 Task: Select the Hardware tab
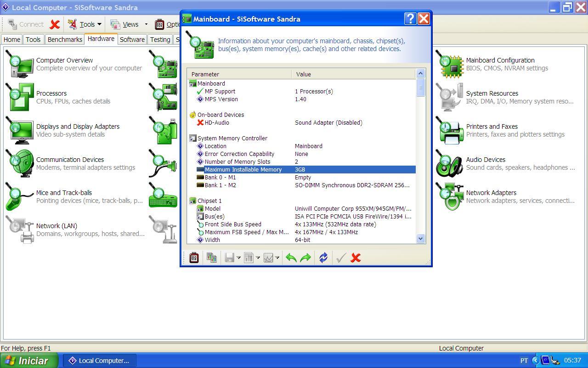click(x=101, y=39)
